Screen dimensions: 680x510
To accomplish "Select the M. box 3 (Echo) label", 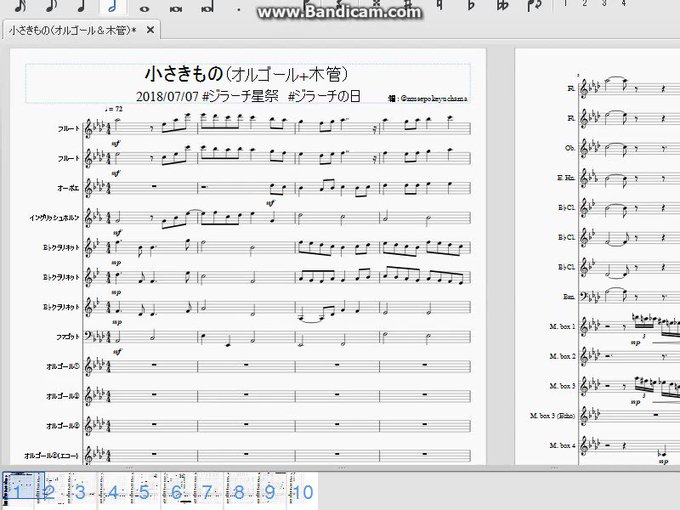I will tap(552, 416).
